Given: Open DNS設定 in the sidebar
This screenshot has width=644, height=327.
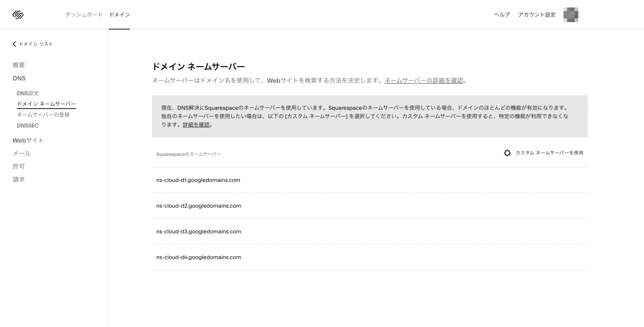Looking at the screenshot, I should pos(28,93).
